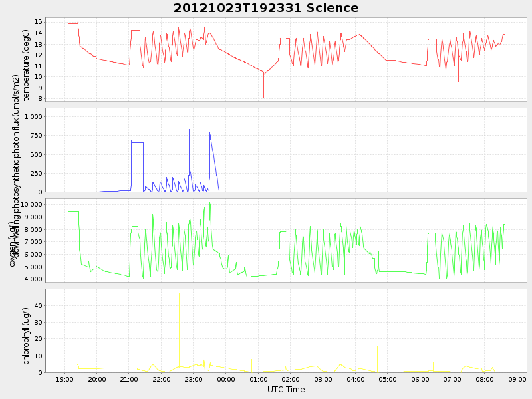
Task: Select the 8 tick on temperature axis
Action: tap(40, 98)
